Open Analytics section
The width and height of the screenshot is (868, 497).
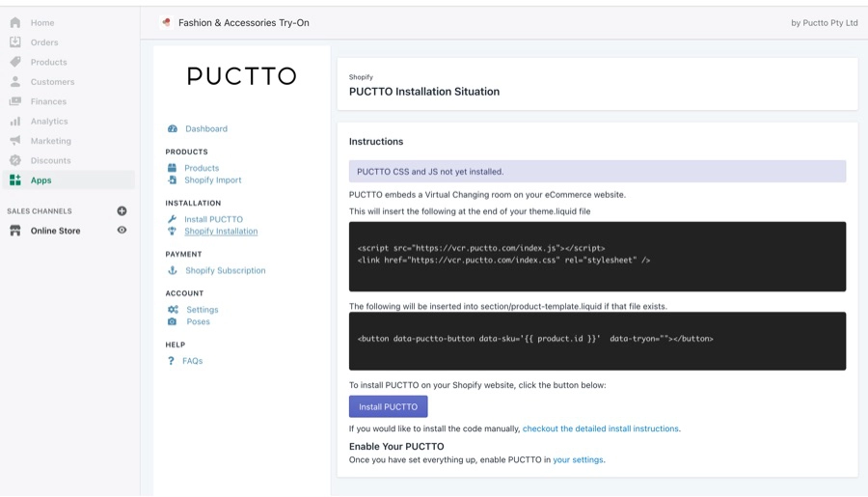[x=49, y=121]
